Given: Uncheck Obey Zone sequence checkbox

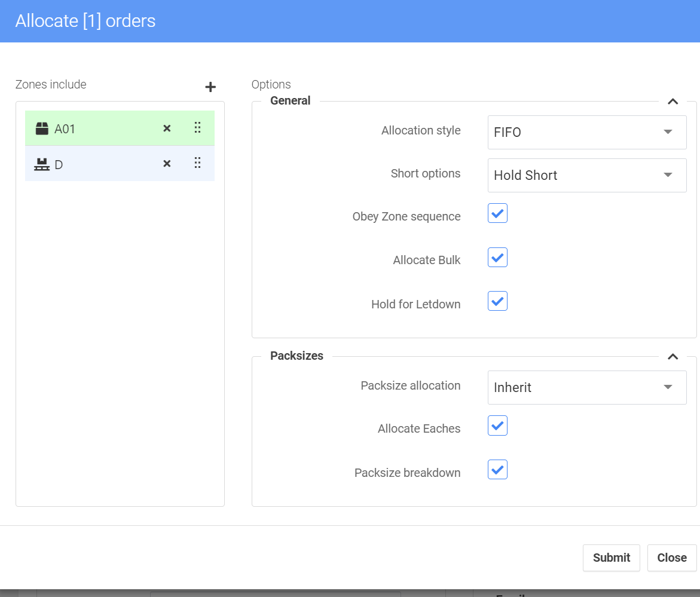Looking at the screenshot, I should pyautogui.click(x=497, y=213).
